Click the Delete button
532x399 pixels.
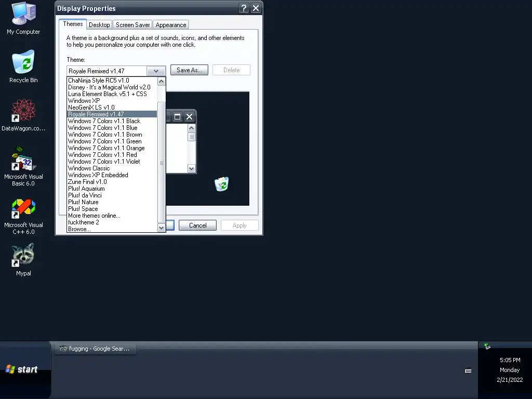pyautogui.click(x=231, y=70)
